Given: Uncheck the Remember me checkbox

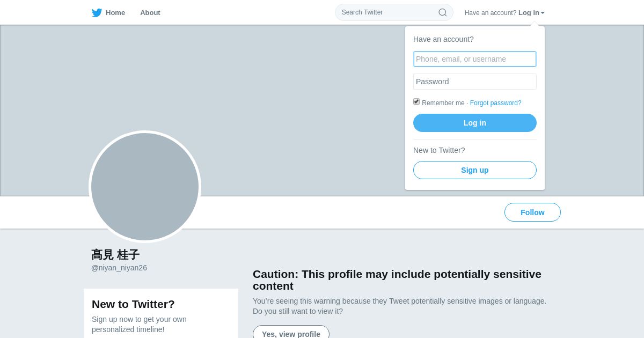Looking at the screenshot, I should pos(416,101).
